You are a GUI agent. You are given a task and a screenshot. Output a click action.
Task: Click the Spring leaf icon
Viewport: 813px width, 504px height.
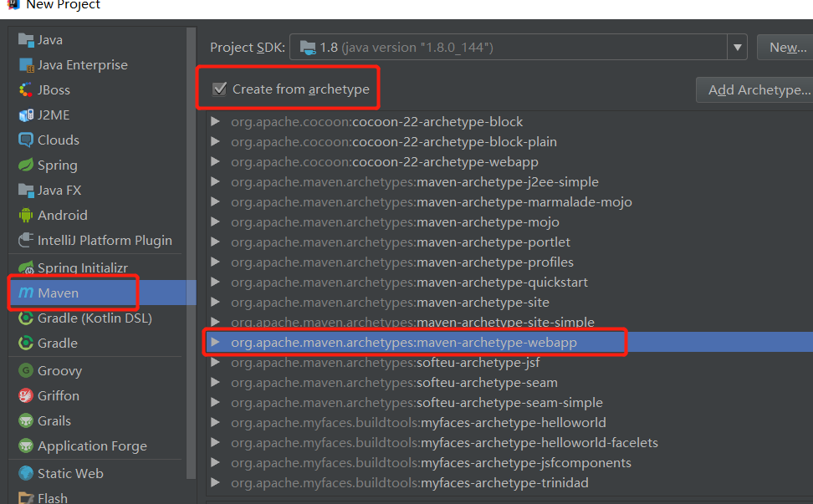click(x=26, y=165)
